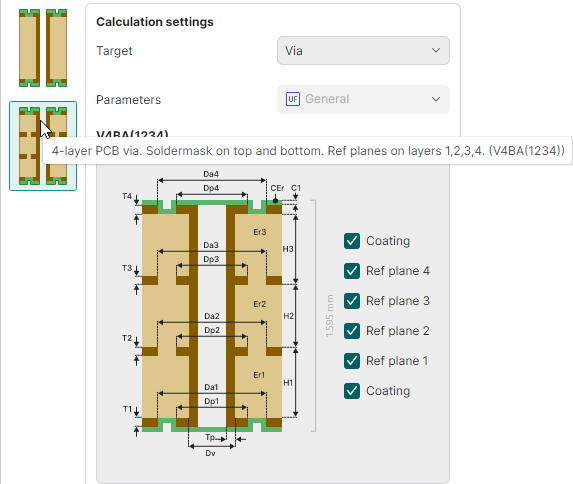Image resolution: width=573 pixels, height=484 pixels.
Task: Click the Er3 dielectric label
Action: click(x=259, y=232)
